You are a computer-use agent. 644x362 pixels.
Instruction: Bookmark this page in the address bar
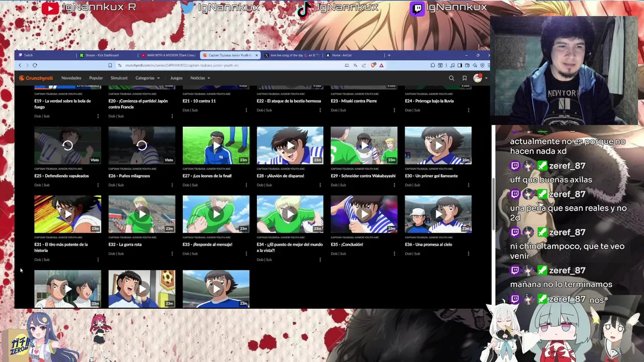110,65
